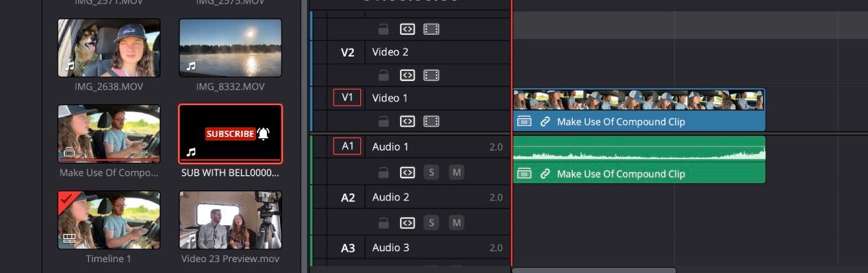Click the 2.0 channel label on Audio 3
This screenshot has height=273, width=868.
(495, 248)
